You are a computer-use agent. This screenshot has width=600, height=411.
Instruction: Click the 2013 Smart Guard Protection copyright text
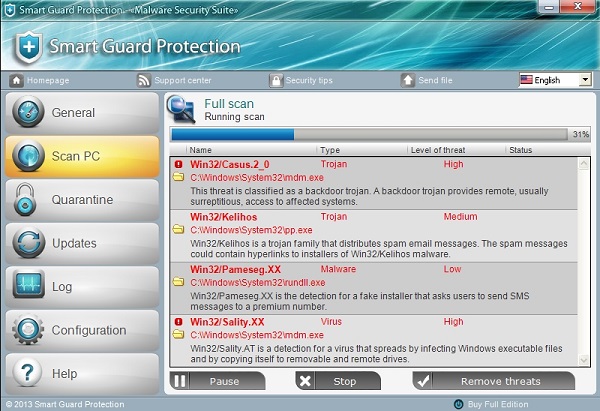click(x=65, y=404)
